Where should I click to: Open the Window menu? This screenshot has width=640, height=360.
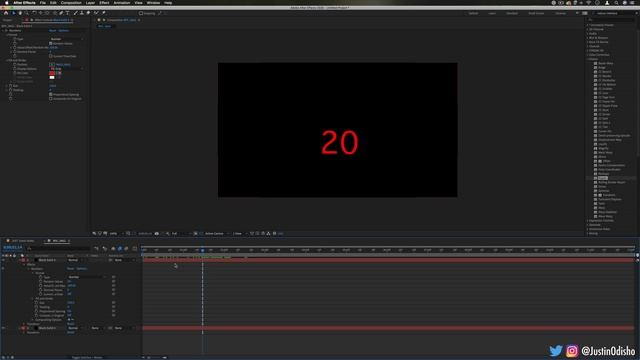click(x=153, y=3)
